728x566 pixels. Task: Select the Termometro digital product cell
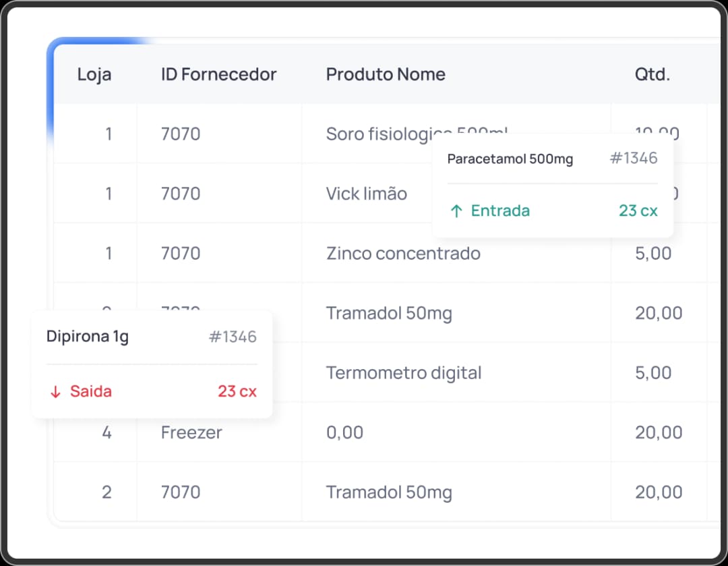pos(404,373)
